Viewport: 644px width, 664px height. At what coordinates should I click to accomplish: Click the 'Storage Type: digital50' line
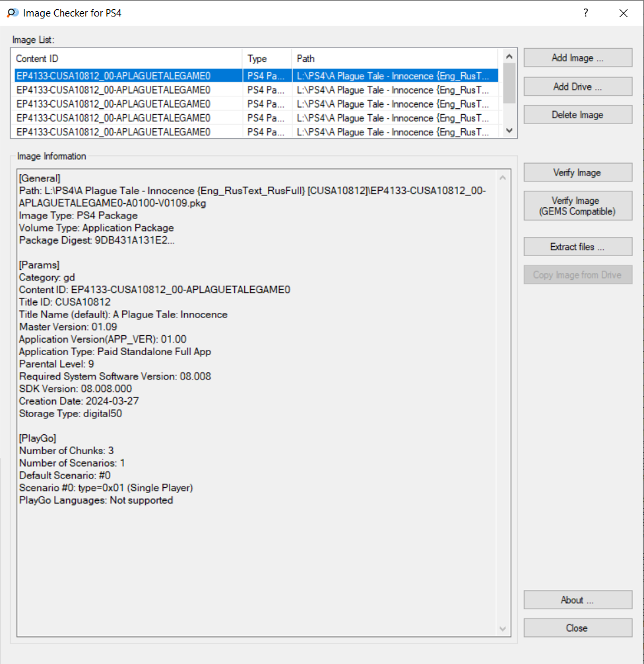pos(71,414)
